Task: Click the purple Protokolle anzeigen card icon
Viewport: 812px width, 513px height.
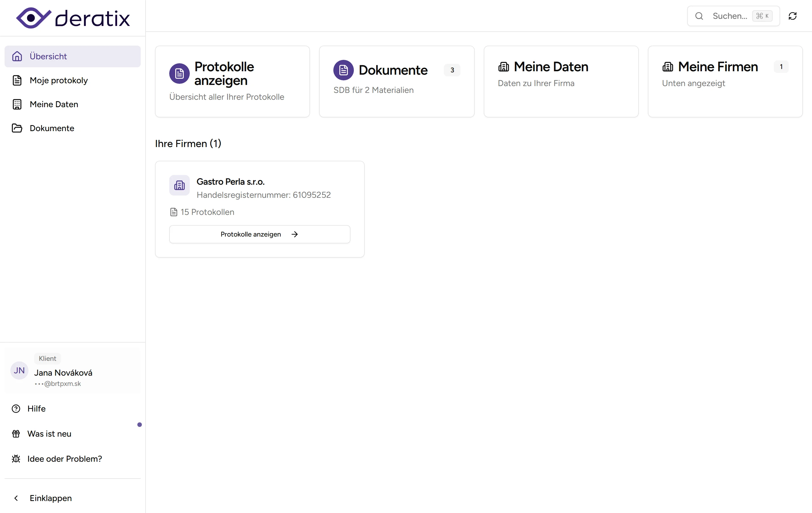Action: [179, 74]
